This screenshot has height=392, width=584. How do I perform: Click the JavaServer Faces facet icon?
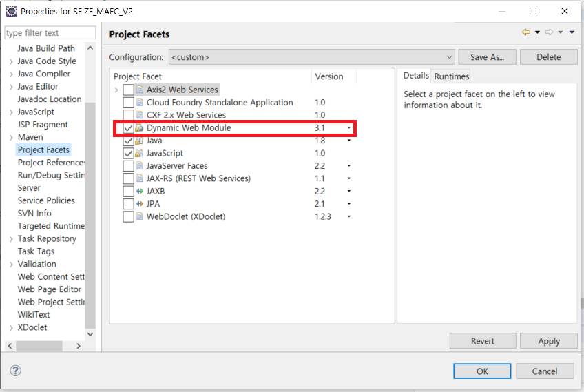pos(140,166)
